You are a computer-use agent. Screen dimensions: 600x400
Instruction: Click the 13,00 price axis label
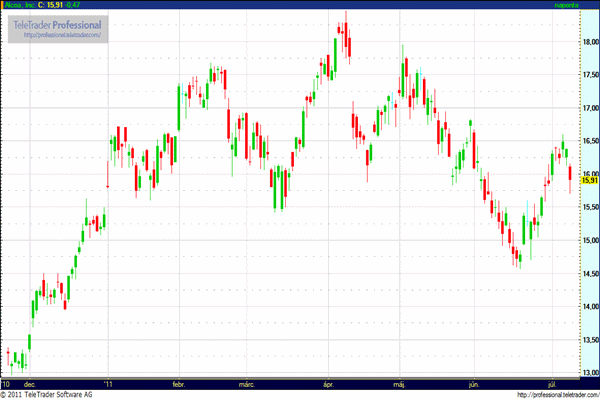[x=589, y=373]
